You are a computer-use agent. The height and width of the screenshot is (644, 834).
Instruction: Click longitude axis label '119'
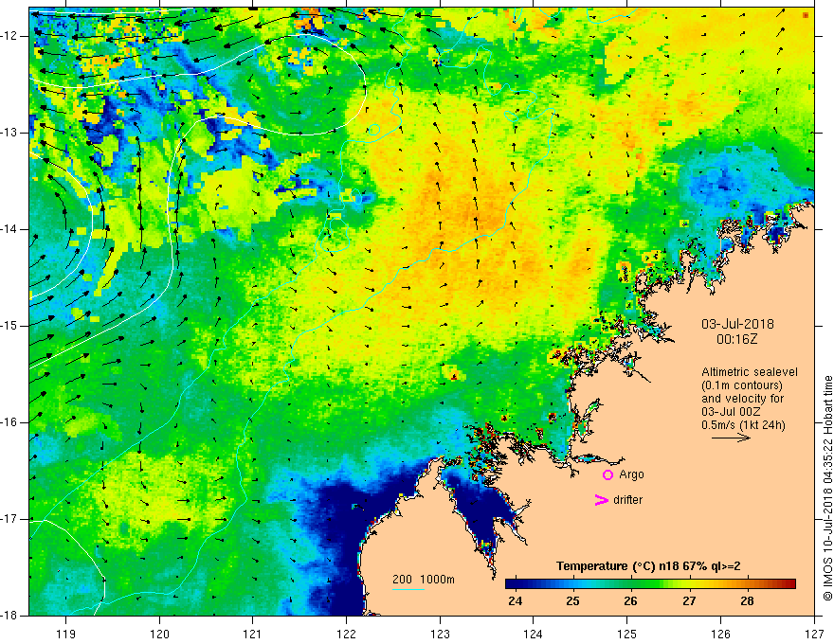tap(66, 634)
